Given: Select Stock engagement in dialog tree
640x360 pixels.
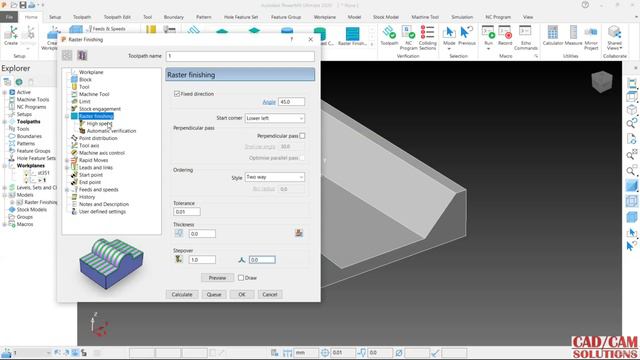Looking at the screenshot, I should [x=100, y=109].
